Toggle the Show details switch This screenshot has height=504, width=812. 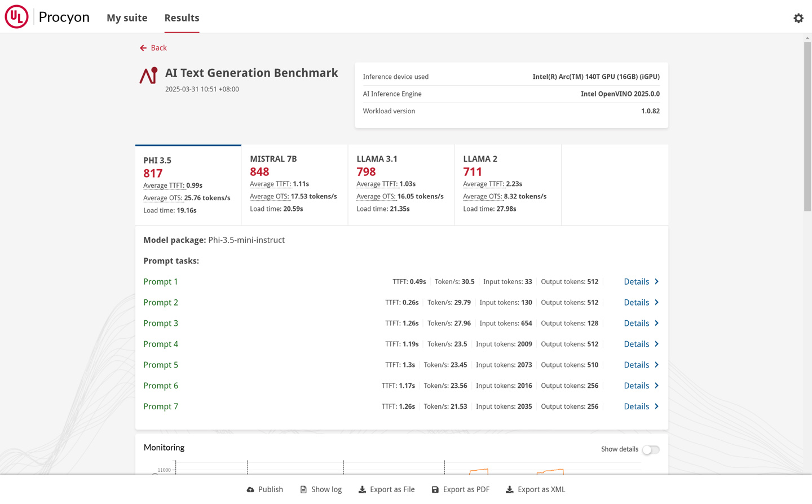click(650, 450)
